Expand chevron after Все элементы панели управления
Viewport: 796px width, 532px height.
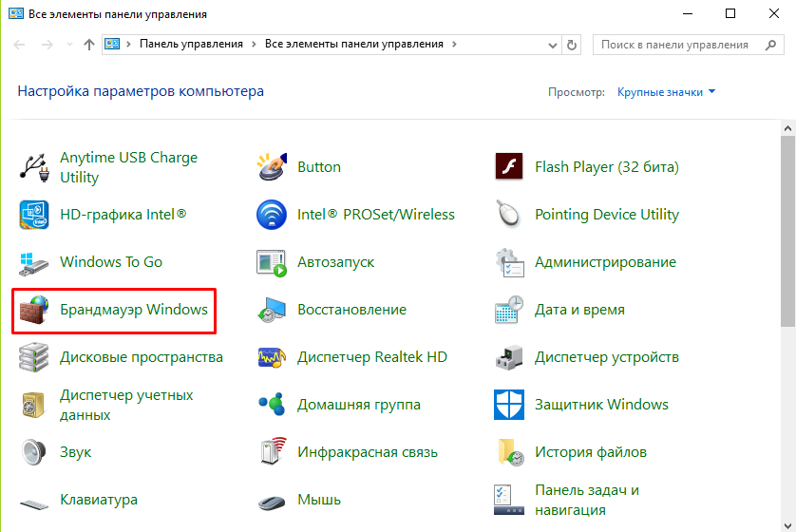tap(454, 44)
